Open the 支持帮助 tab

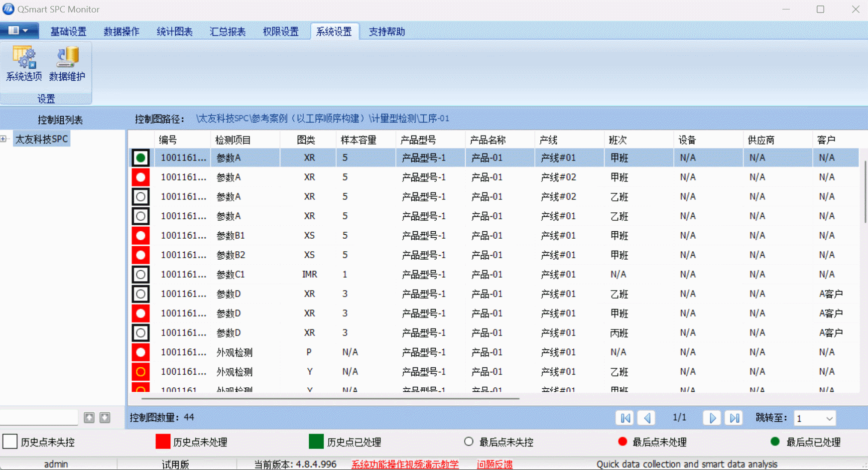[387, 31]
